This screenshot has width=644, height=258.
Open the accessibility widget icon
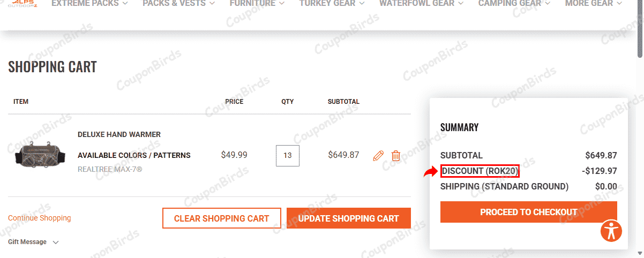pos(611,231)
